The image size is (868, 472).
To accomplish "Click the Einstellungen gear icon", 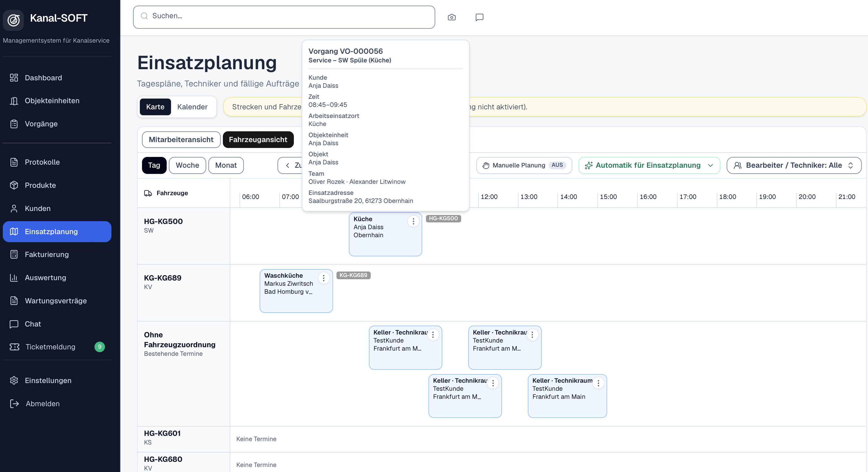I will point(14,380).
